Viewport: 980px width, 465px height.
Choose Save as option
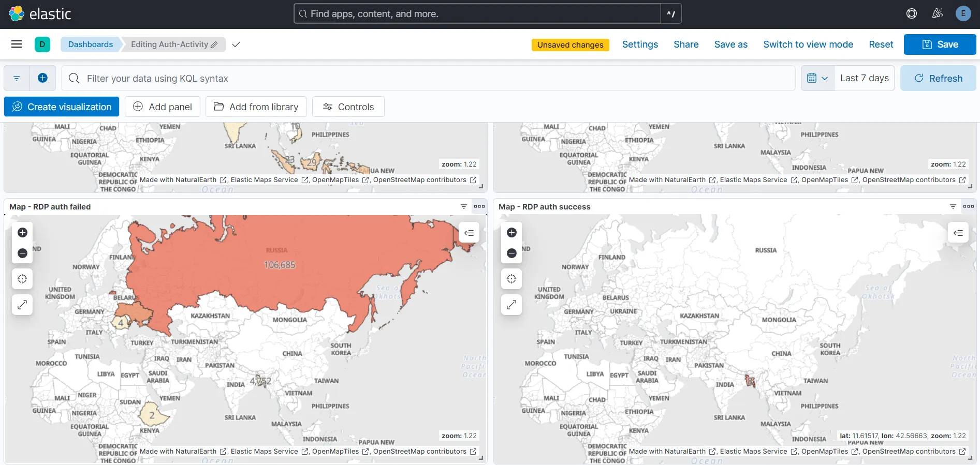(730, 44)
